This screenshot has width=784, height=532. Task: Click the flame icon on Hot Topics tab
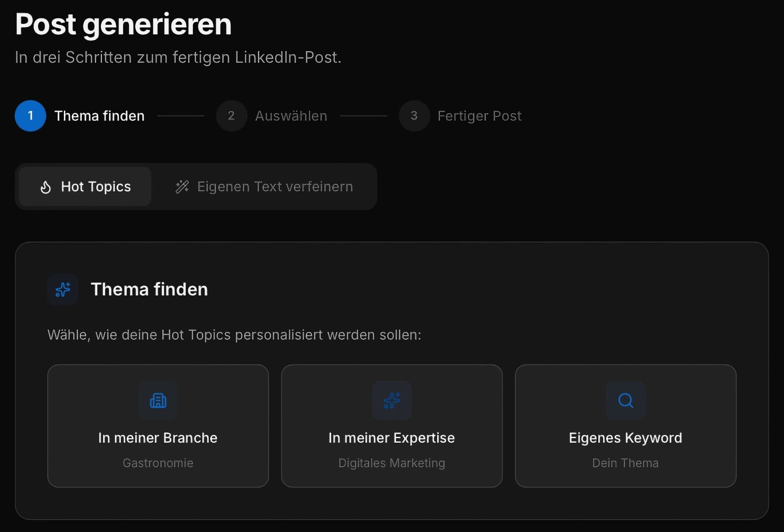(46, 187)
